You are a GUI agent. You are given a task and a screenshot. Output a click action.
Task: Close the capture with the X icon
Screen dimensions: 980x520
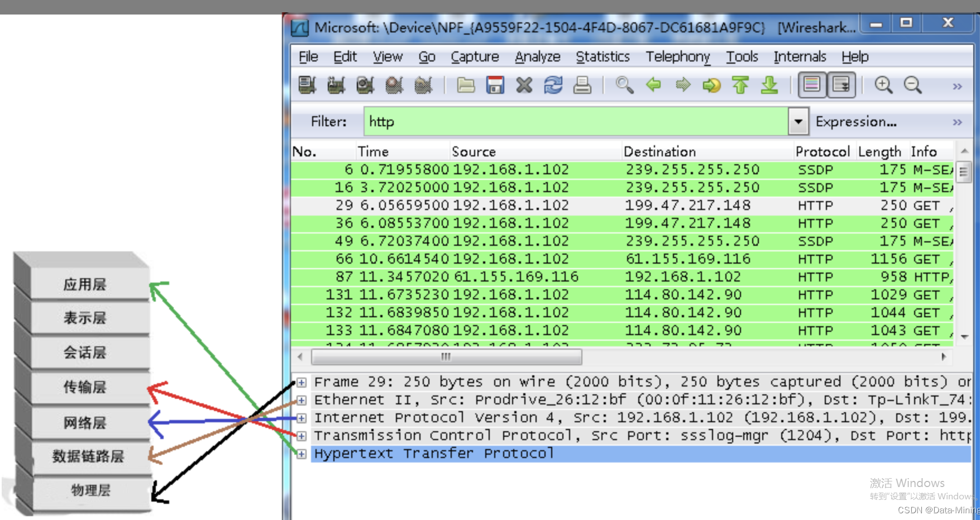click(523, 85)
